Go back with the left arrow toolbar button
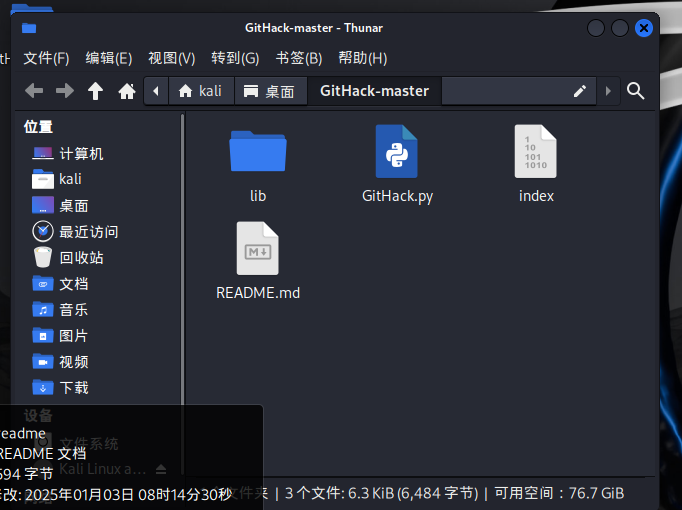 (x=34, y=91)
